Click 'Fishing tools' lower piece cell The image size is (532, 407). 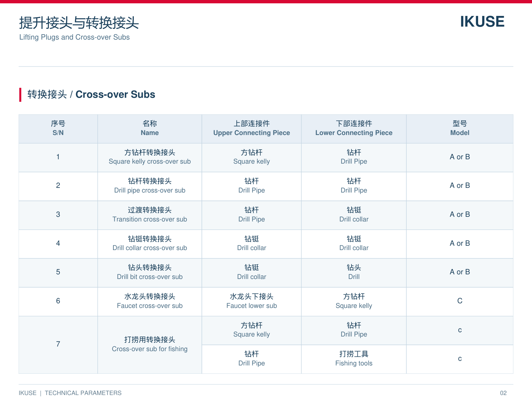coord(354,359)
